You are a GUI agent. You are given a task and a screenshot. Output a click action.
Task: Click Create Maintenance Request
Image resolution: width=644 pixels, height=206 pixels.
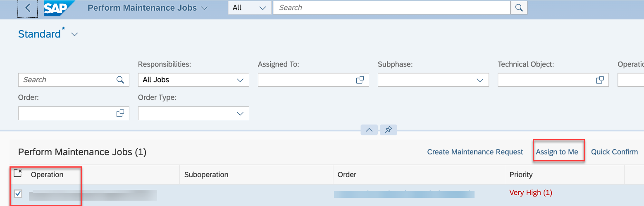(475, 152)
